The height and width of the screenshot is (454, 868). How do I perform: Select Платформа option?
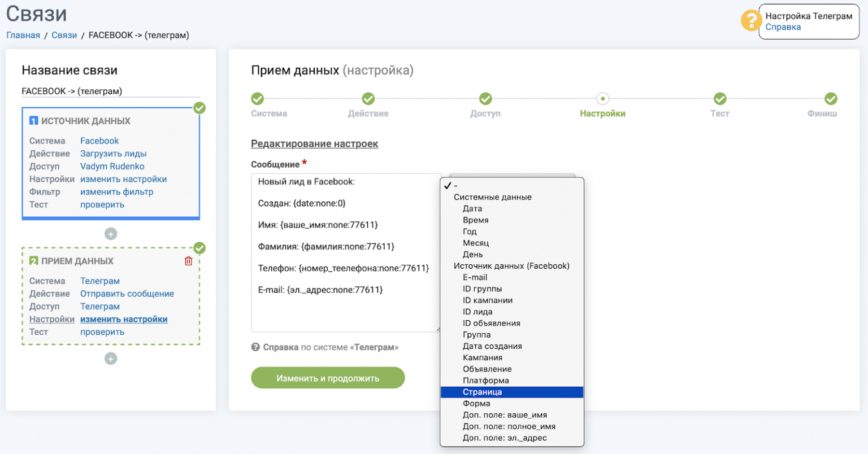point(512,381)
